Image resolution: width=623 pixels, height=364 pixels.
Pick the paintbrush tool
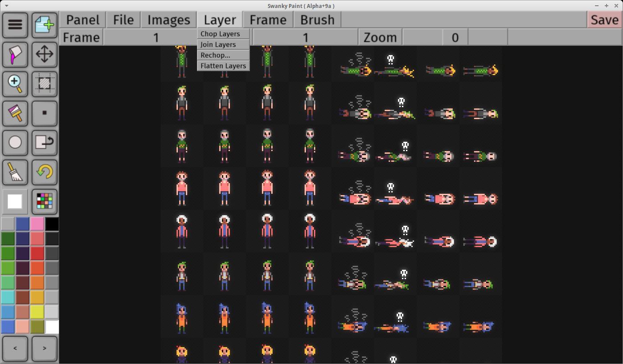15,113
